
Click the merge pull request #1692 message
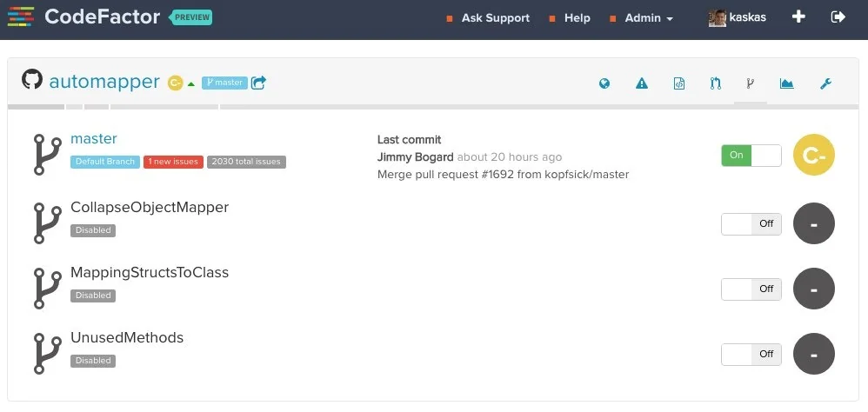(x=504, y=174)
